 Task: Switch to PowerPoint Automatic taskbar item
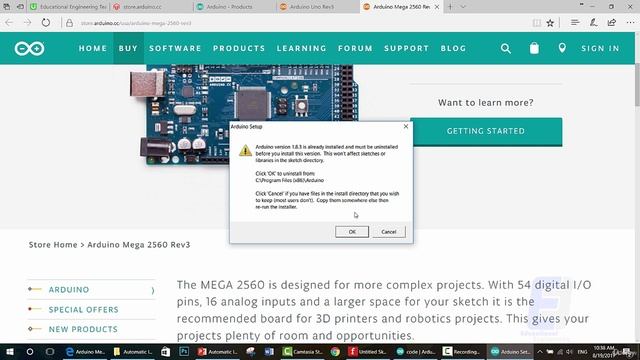[218, 351]
